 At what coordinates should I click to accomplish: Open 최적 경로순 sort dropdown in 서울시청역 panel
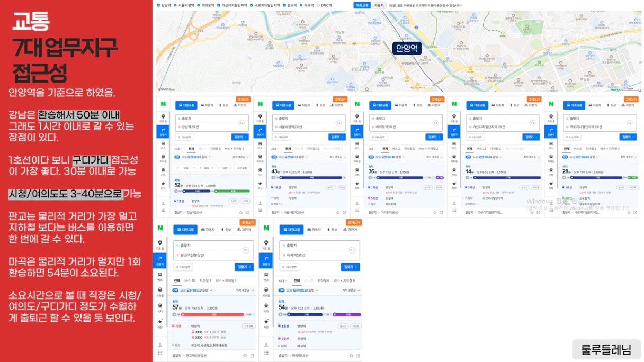point(337,157)
